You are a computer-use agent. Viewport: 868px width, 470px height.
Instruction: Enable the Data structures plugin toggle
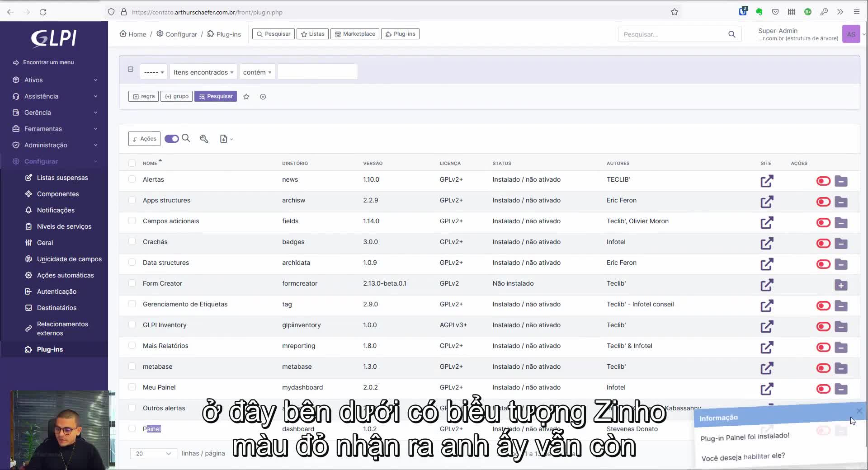point(823,264)
